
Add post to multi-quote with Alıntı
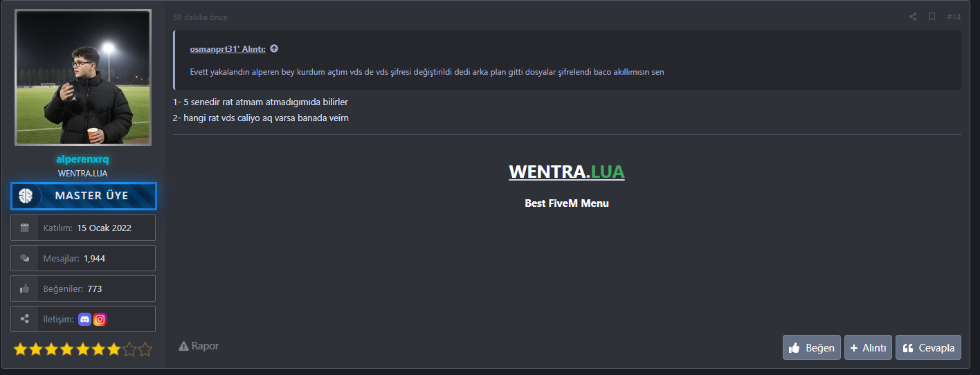[x=868, y=347]
